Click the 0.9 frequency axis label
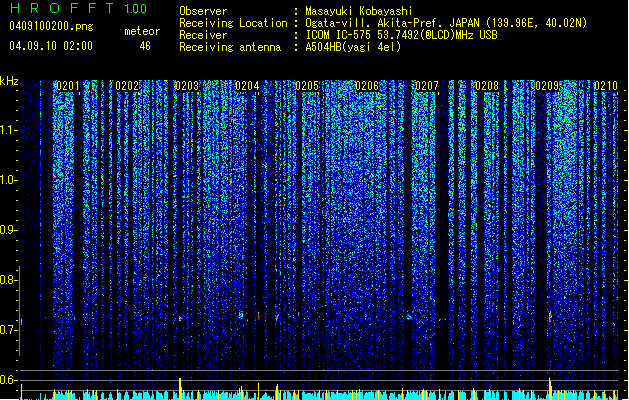The width and height of the screenshot is (629, 400). click(x=8, y=230)
